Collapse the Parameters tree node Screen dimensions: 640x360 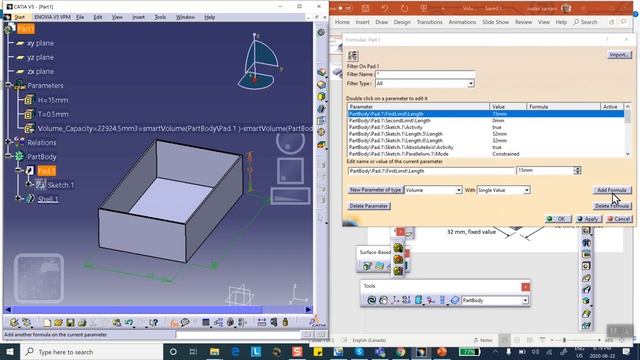(x=8, y=85)
